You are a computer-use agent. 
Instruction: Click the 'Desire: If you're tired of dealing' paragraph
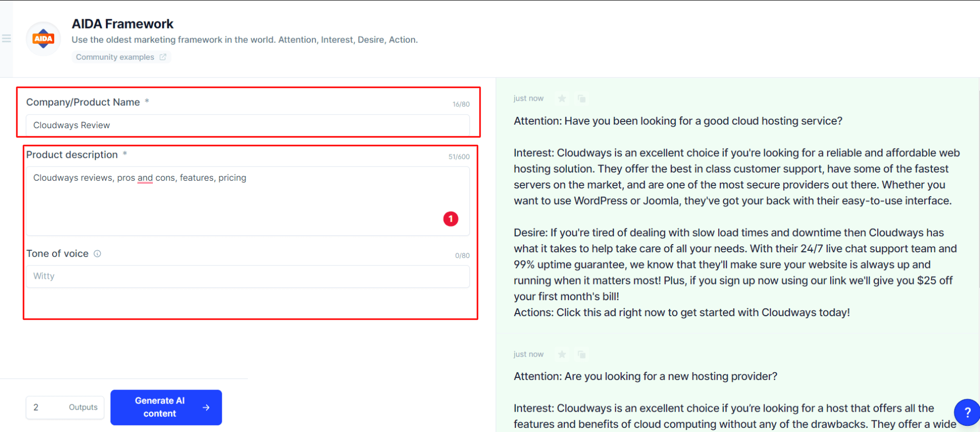click(x=735, y=265)
